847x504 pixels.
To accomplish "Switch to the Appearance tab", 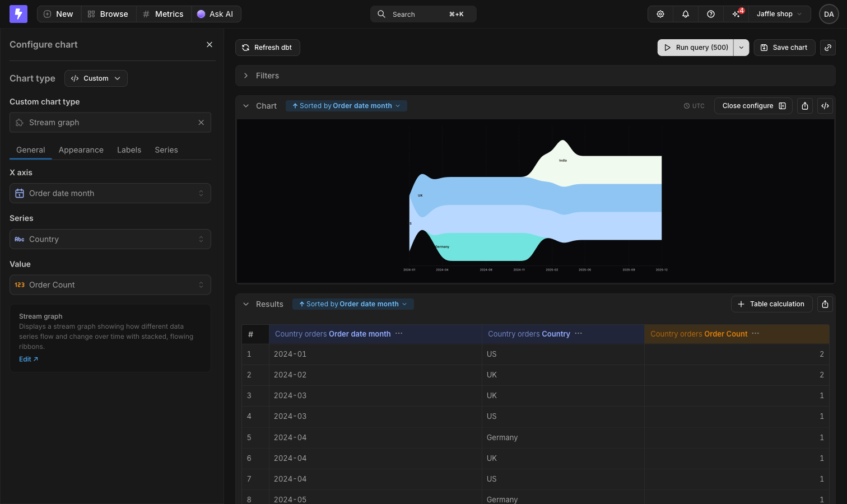I will pyautogui.click(x=81, y=150).
